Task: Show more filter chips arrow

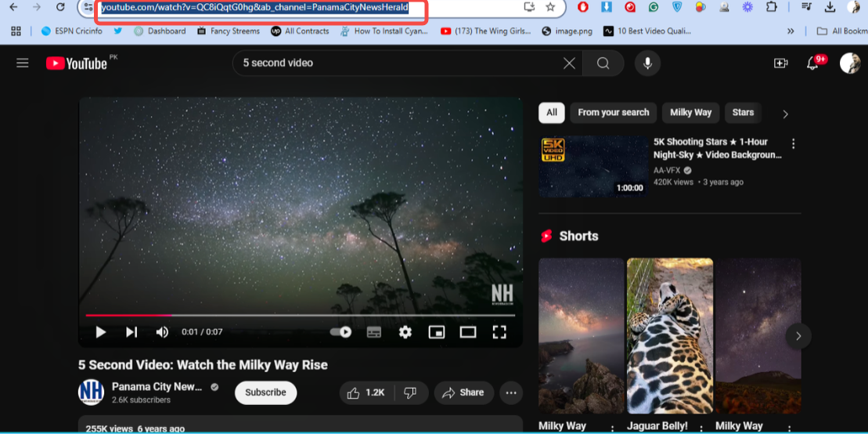Action: (785, 114)
